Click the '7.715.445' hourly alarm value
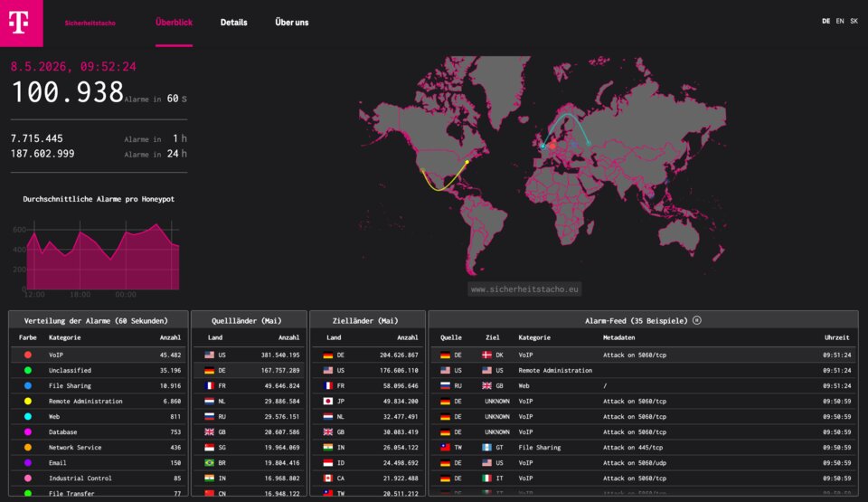 pyautogui.click(x=36, y=138)
